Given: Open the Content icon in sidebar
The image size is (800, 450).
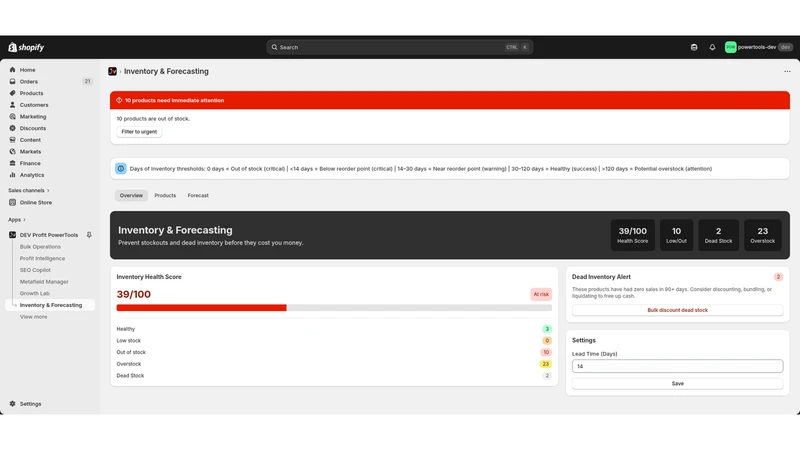Looking at the screenshot, I should click(x=12, y=140).
